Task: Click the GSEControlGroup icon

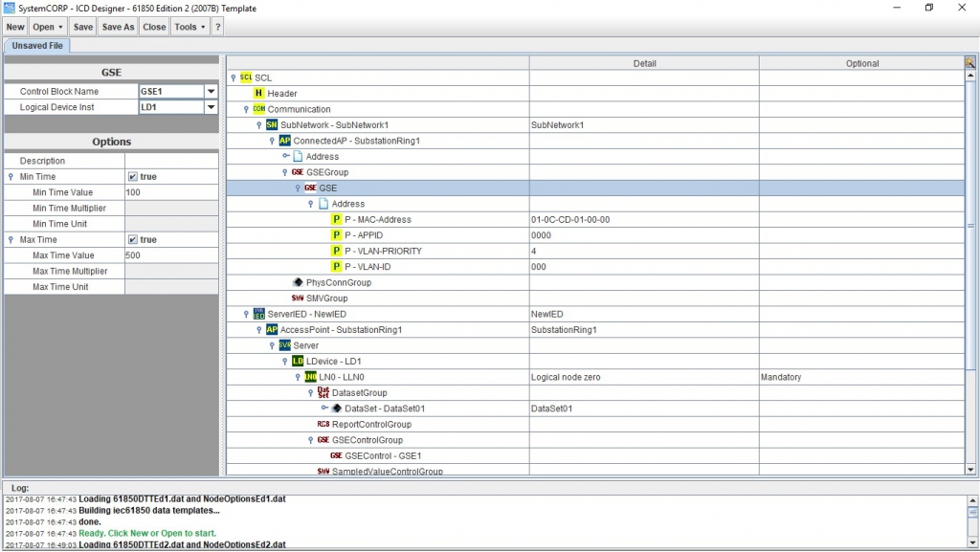Action: [323, 440]
